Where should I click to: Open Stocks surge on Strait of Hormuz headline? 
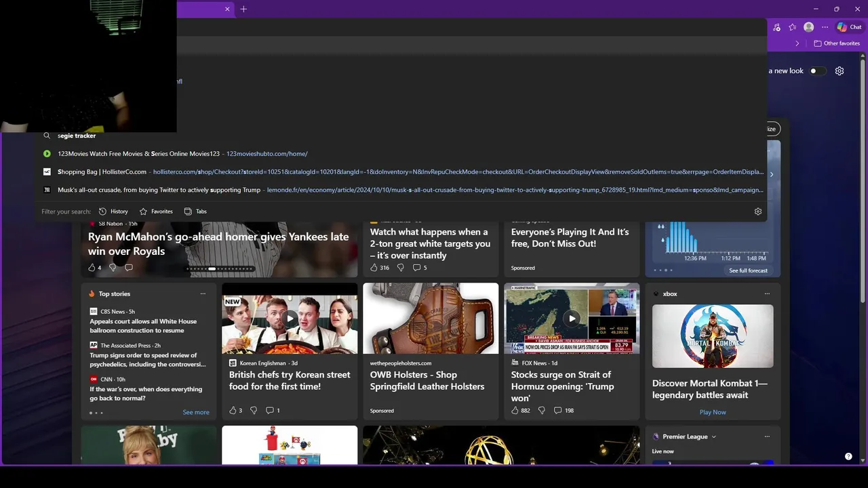pyautogui.click(x=562, y=386)
